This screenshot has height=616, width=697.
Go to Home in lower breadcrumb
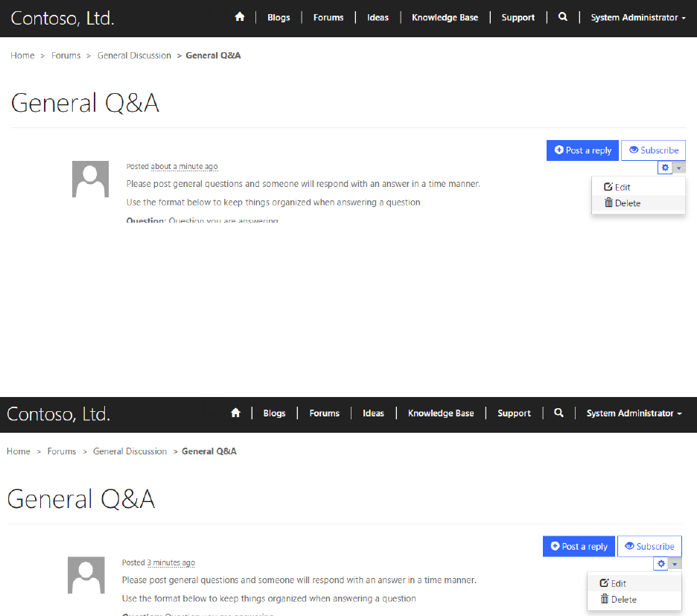tap(18, 451)
